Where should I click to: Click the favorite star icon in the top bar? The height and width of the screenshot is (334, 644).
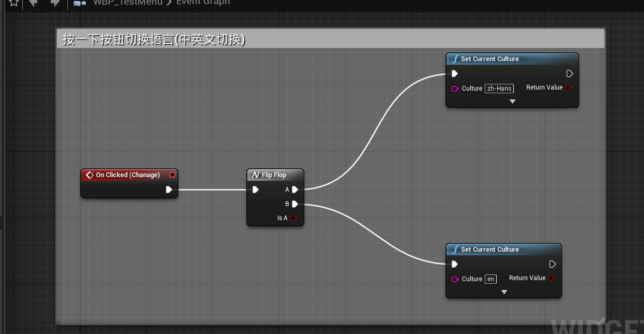14,3
